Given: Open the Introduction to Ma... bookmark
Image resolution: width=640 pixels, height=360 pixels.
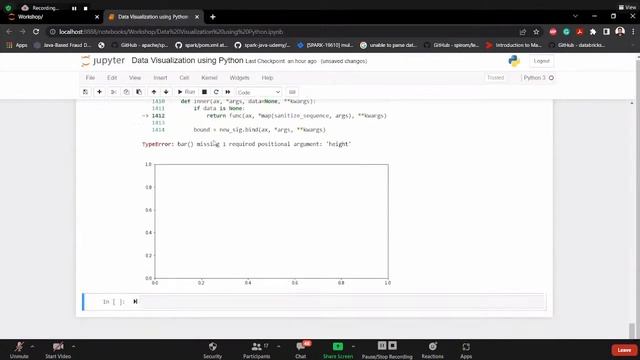Looking at the screenshot, I should pos(514,45).
